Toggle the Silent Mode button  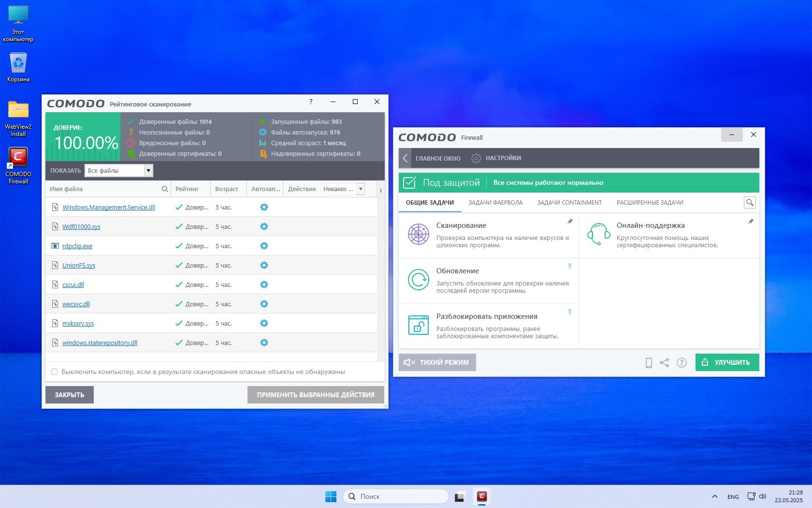tap(437, 362)
